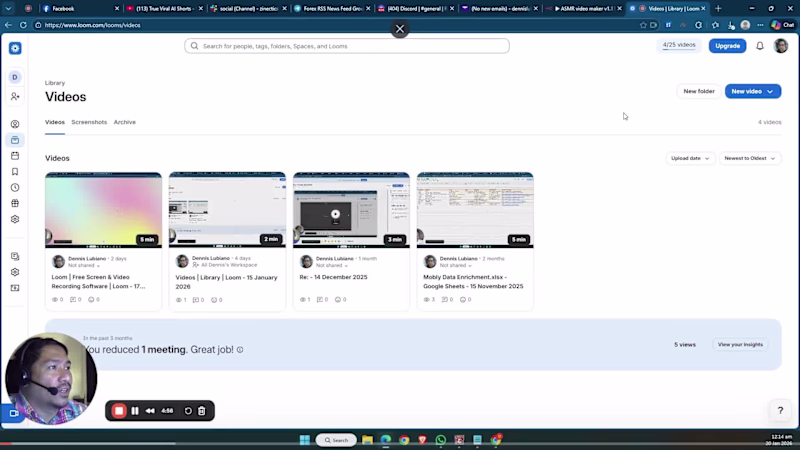The height and width of the screenshot is (450, 800).
Task: Open the colorful gradient video thumbnail
Action: (104, 210)
